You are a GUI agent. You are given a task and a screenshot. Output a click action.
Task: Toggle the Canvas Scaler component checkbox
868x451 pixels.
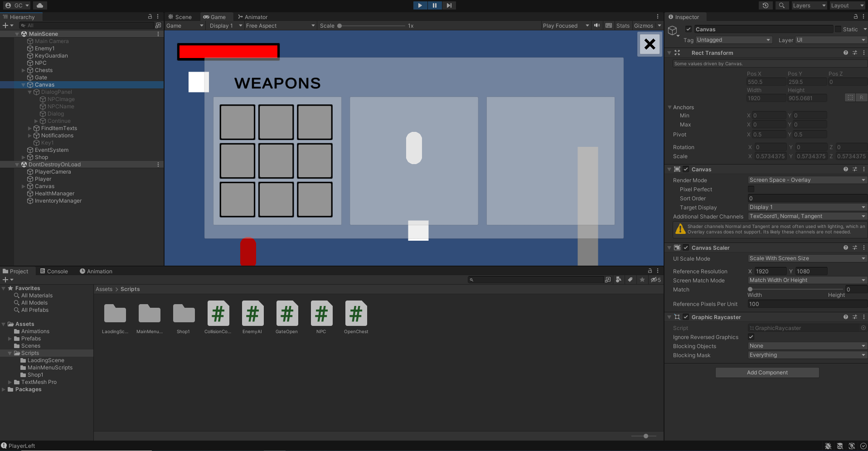[x=686, y=247]
